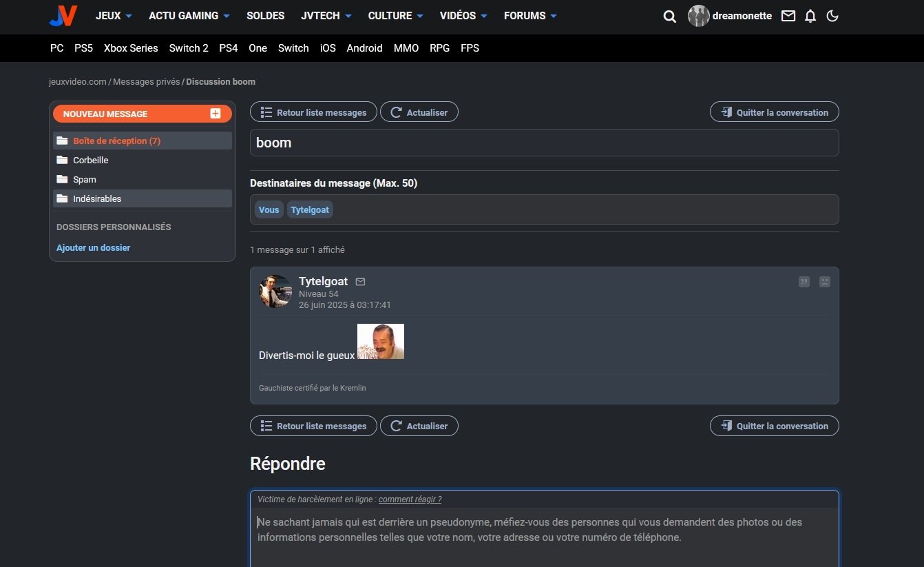This screenshot has height=567, width=924.
Task: Report Tytelgoat's message with sad face icon
Action: 824,282
